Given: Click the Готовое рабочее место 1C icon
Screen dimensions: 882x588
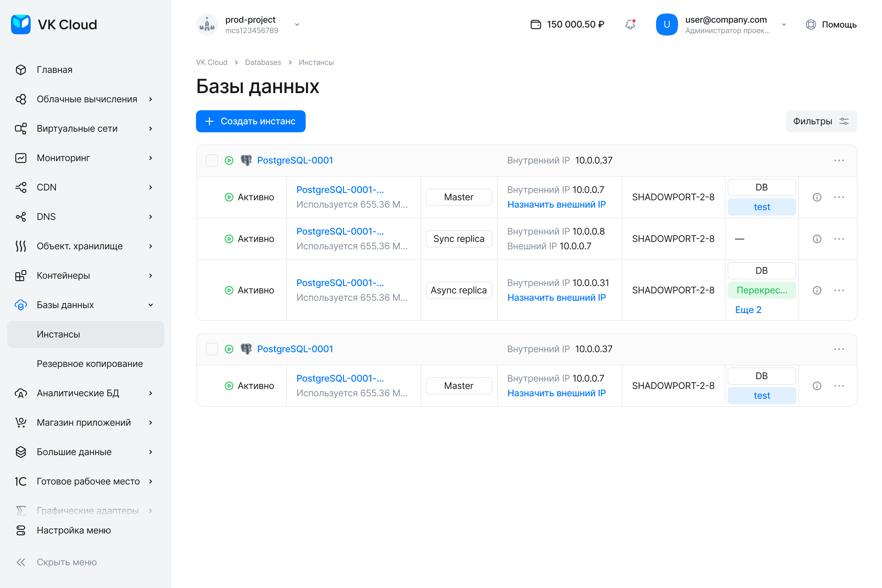Looking at the screenshot, I should pyautogui.click(x=21, y=481).
